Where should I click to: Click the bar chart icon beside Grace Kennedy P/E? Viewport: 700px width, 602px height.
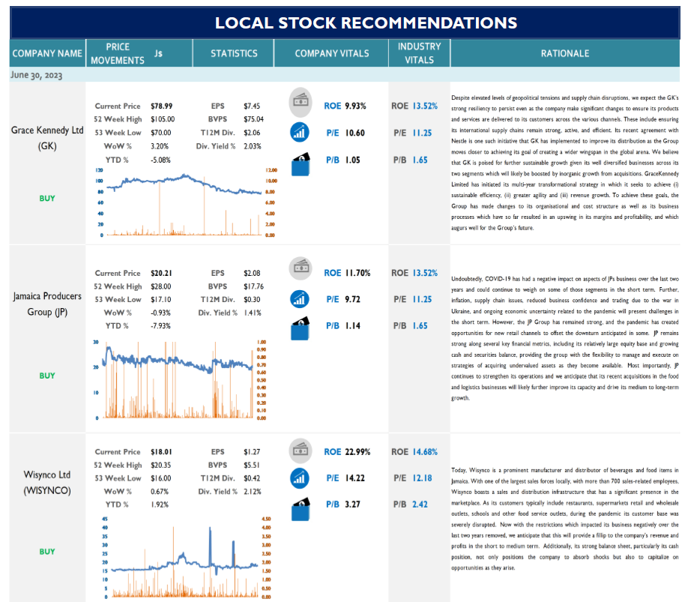(300, 133)
